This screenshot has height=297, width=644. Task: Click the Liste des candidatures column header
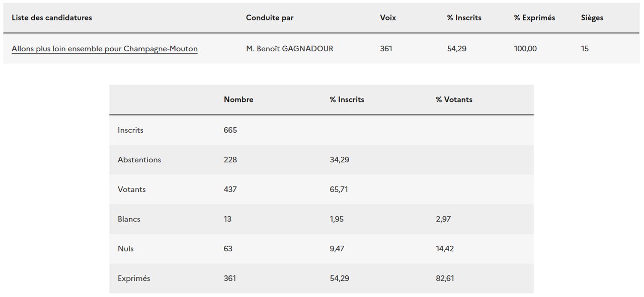(52, 18)
